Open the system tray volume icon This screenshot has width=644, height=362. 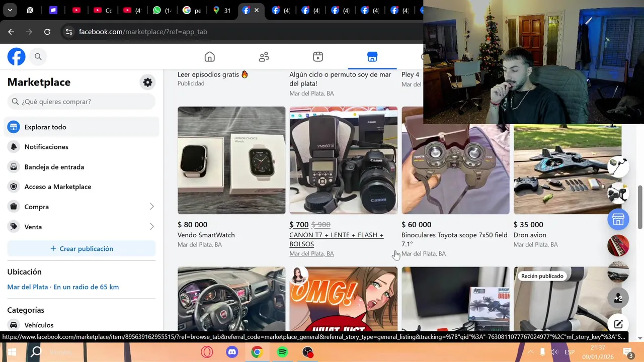tap(554, 352)
